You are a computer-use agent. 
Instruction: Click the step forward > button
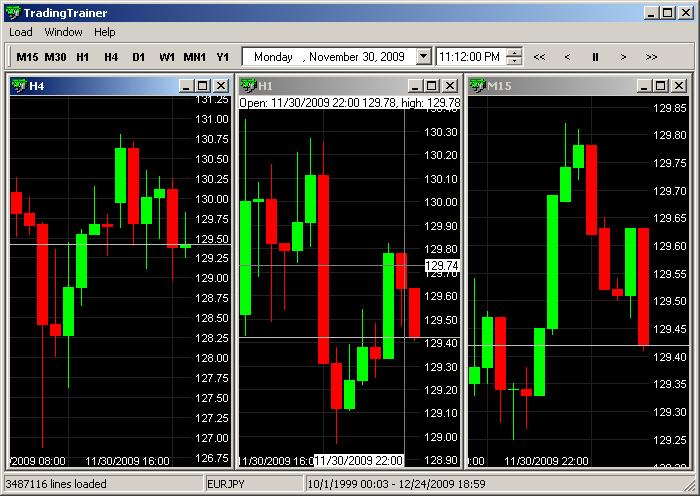coord(623,57)
